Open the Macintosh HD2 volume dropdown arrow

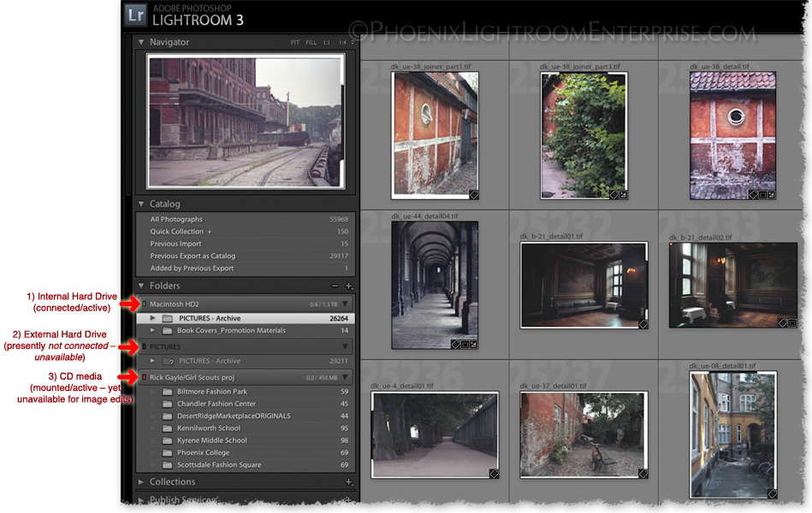(346, 304)
